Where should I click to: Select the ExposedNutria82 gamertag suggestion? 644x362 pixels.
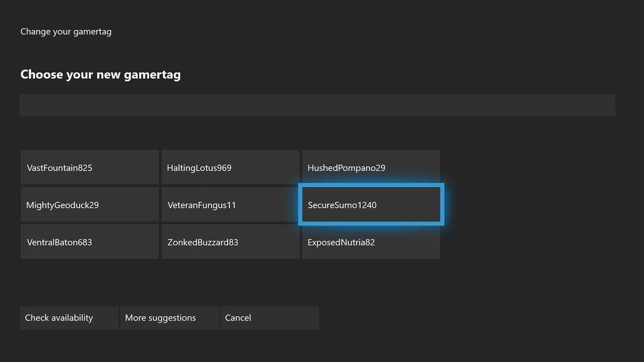click(x=370, y=242)
